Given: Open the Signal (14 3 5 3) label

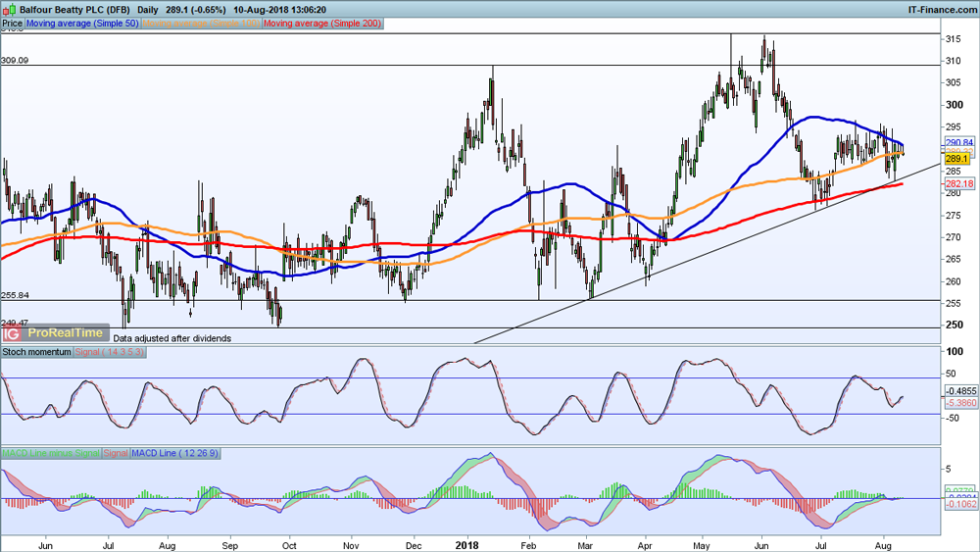Looking at the screenshot, I should click(110, 352).
